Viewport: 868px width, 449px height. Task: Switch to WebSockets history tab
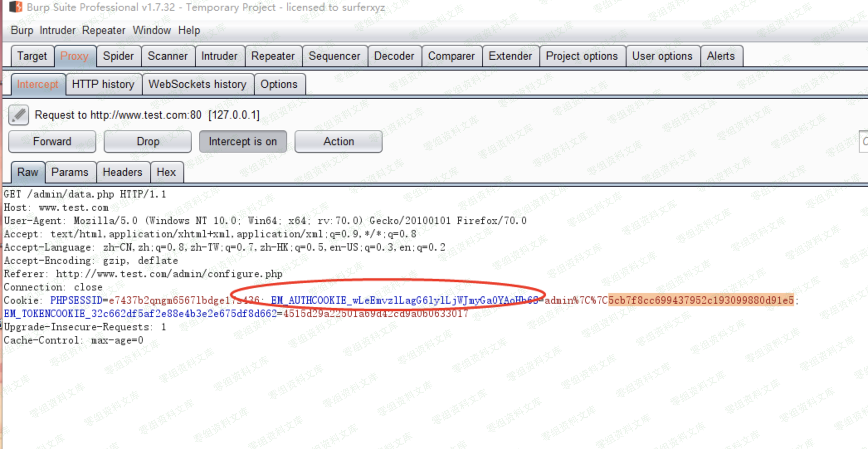tap(197, 84)
